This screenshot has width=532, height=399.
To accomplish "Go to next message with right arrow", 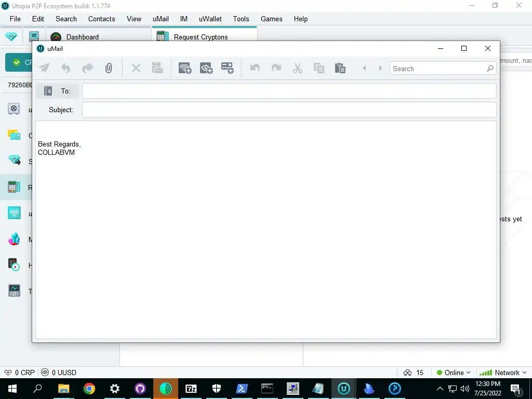I will 381,68.
